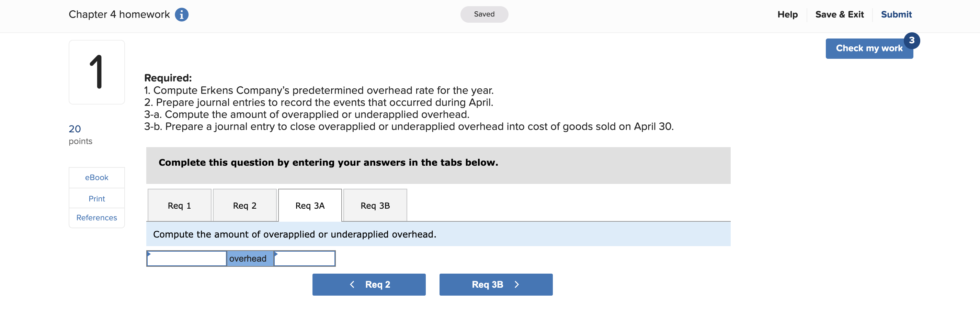The width and height of the screenshot is (980, 319).
Task: Click the info icon beside Chapter 4 homework
Action: (181, 14)
